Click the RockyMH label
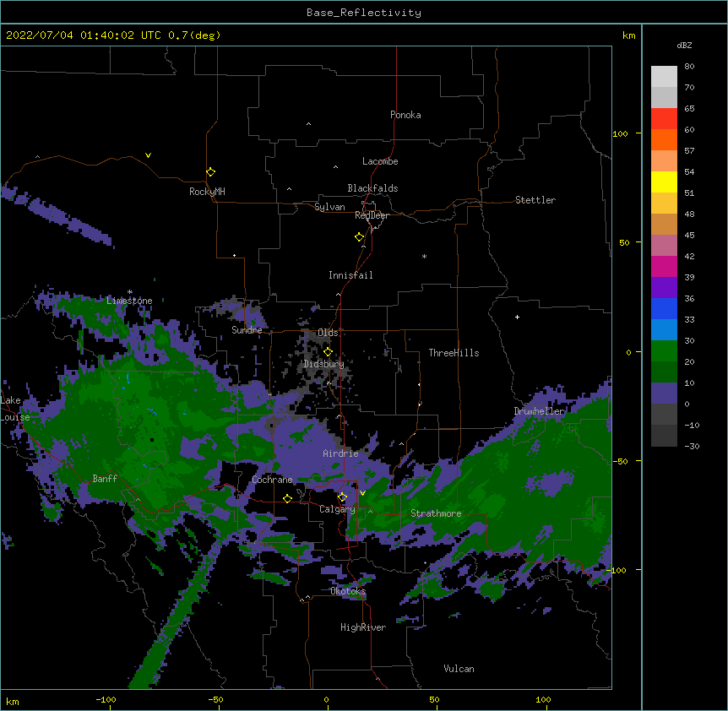Screen dimensions: 728x711 pos(207,192)
